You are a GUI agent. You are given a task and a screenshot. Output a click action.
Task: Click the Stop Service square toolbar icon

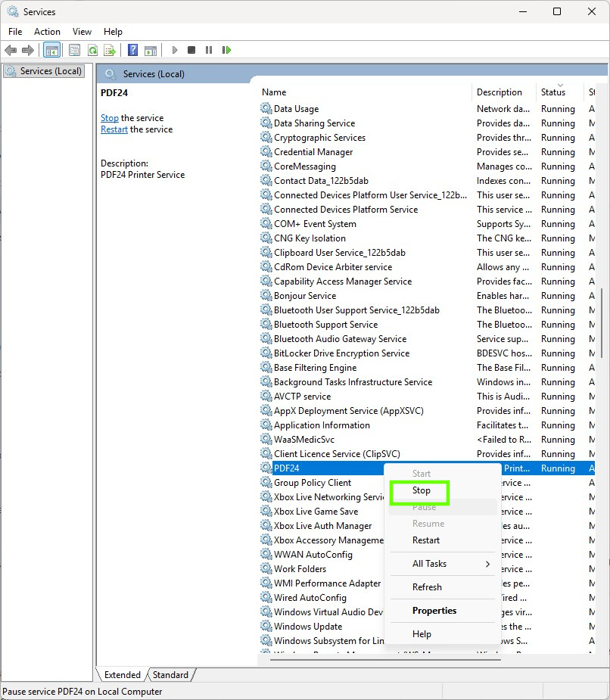coord(191,51)
